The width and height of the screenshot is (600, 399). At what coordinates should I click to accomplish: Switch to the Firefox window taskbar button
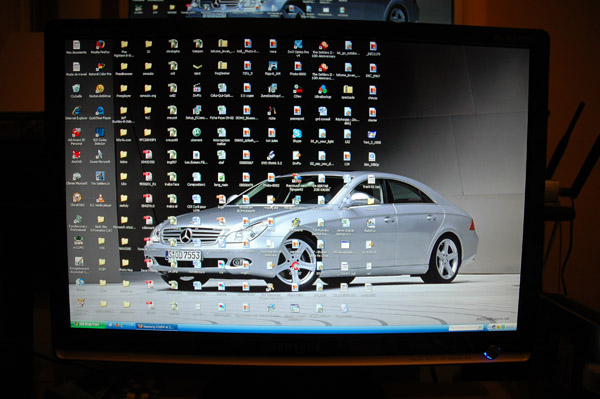(157, 326)
